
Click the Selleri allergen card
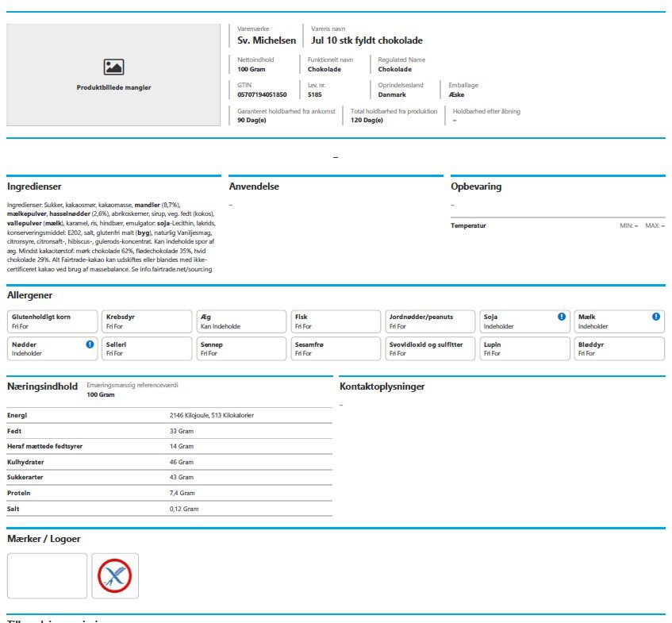[x=147, y=349]
